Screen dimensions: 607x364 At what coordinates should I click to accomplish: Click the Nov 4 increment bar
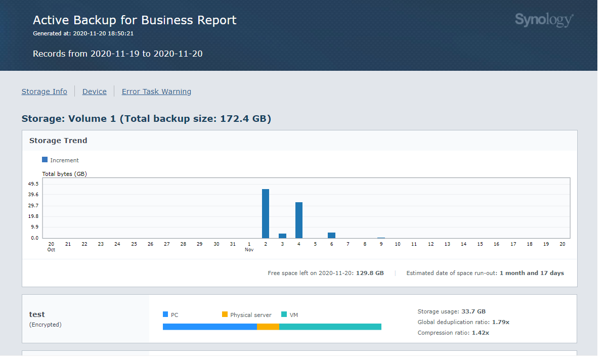pyautogui.click(x=298, y=220)
